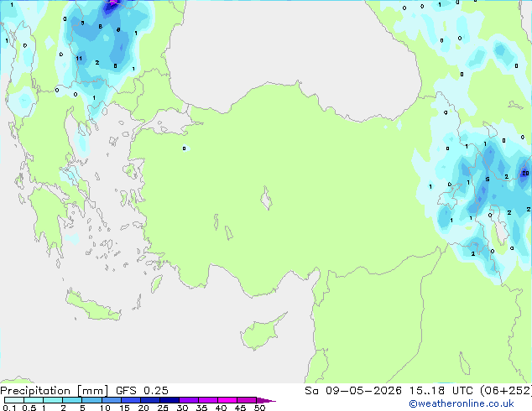532x411 pixels.
Task: Click legend tick label '30'
Action: click(182, 408)
